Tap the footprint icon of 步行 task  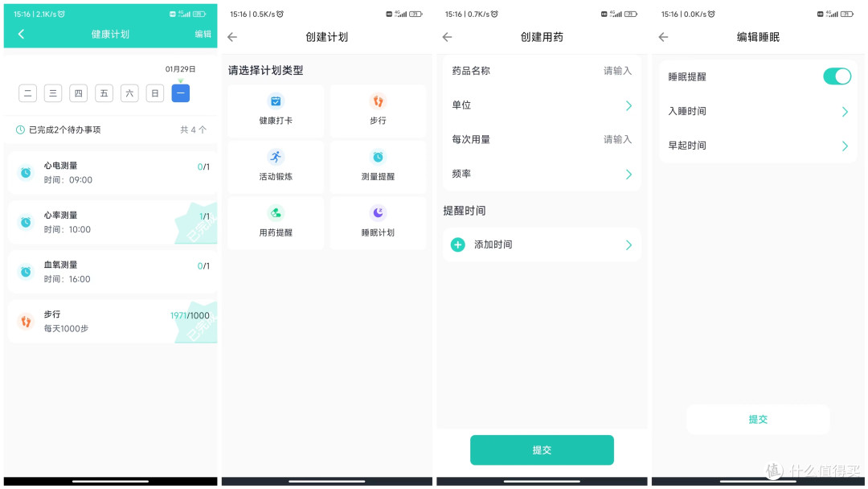26,321
